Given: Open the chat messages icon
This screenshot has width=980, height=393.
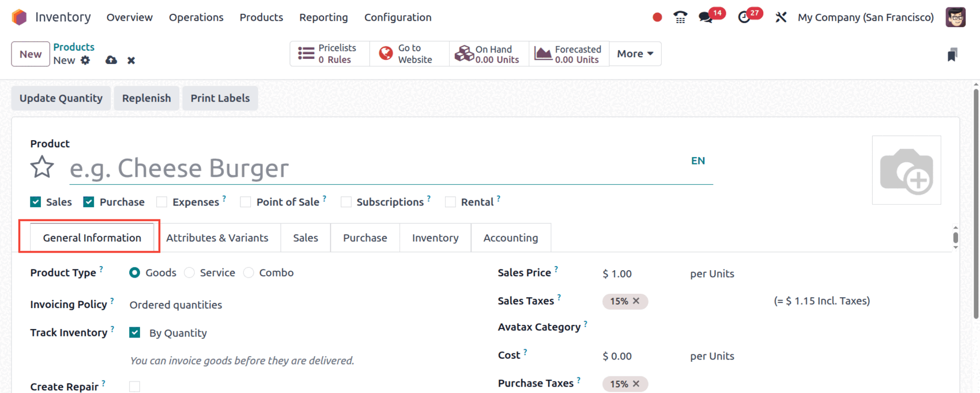Looking at the screenshot, I should coord(706,17).
